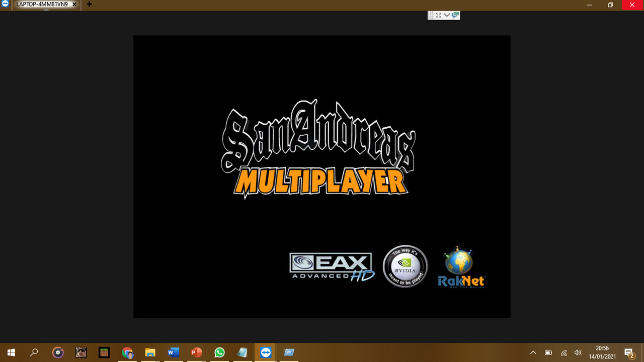Open File Explorer from taskbar

point(150,352)
